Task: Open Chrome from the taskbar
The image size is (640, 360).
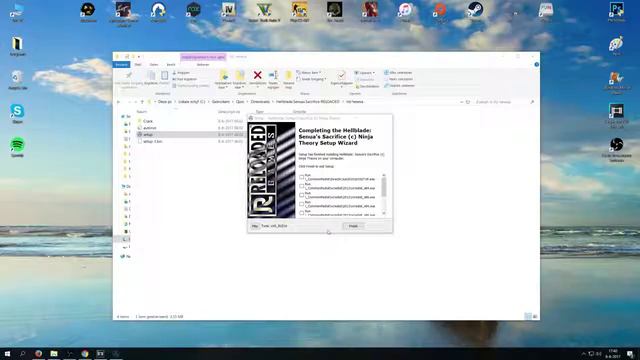Action: click(85, 353)
